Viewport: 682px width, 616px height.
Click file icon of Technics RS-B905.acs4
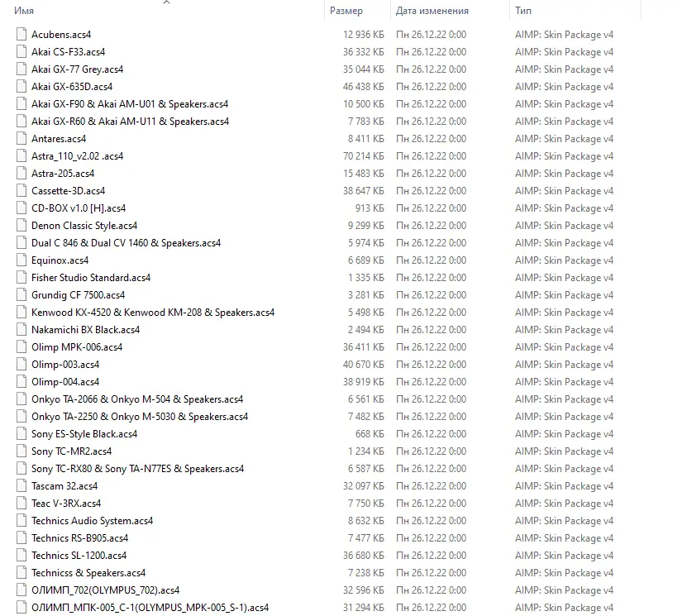tap(21, 538)
